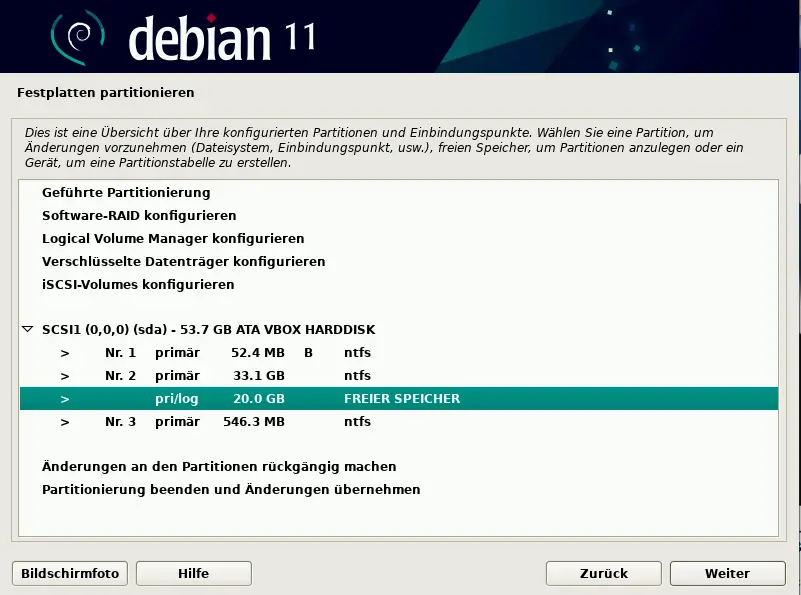Click the Bildschirmfoto button
The image size is (801, 595).
click(70, 574)
